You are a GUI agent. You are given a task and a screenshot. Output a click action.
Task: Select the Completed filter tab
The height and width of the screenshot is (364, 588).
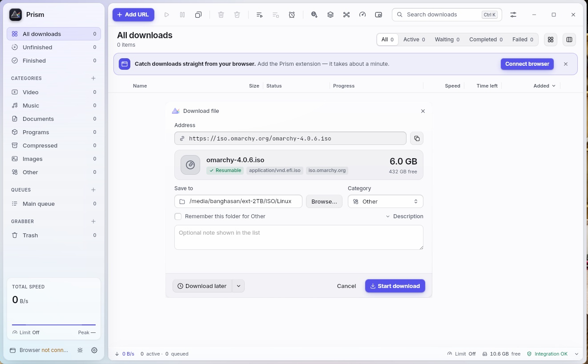pos(486,40)
